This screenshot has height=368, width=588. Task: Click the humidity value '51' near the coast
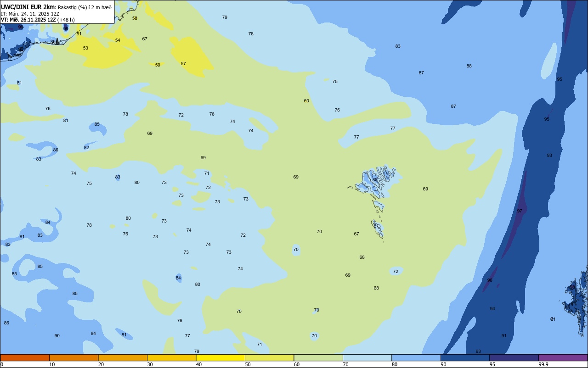[x=79, y=34]
